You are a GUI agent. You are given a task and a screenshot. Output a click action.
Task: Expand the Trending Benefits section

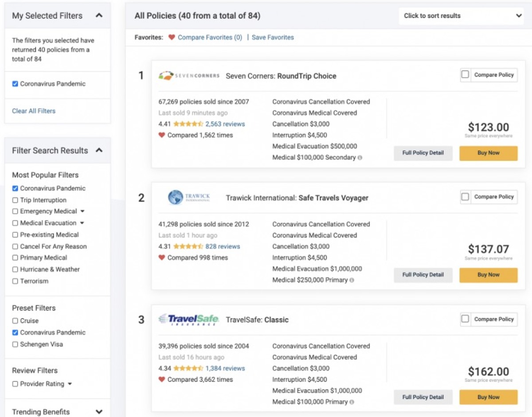pos(99,412)
